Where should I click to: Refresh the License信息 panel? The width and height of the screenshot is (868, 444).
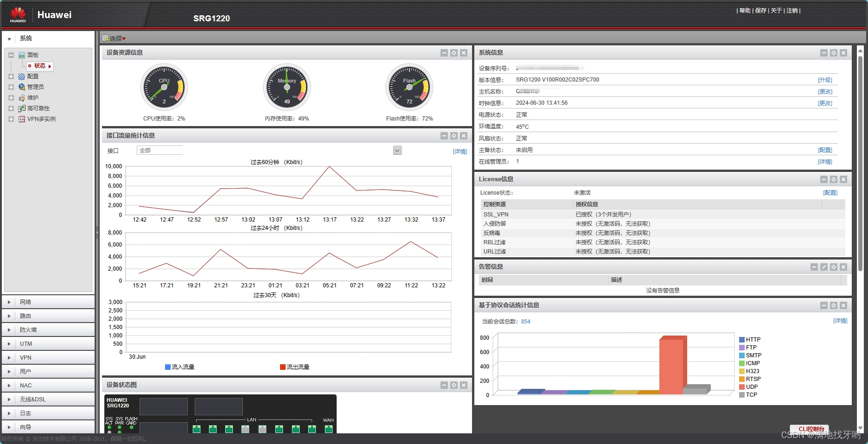834,179
